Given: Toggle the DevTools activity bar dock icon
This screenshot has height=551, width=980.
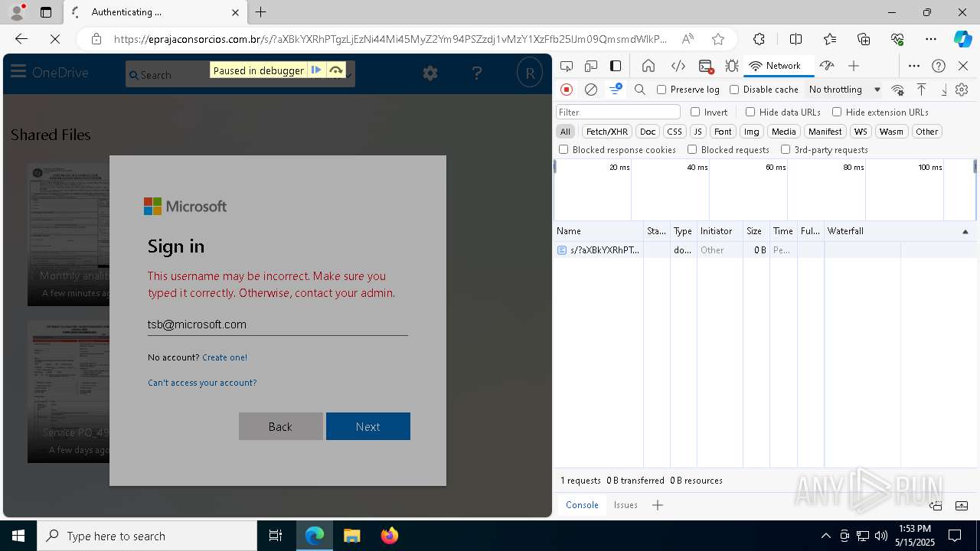Looking at the screenshot, I should (x=616, y=66).
